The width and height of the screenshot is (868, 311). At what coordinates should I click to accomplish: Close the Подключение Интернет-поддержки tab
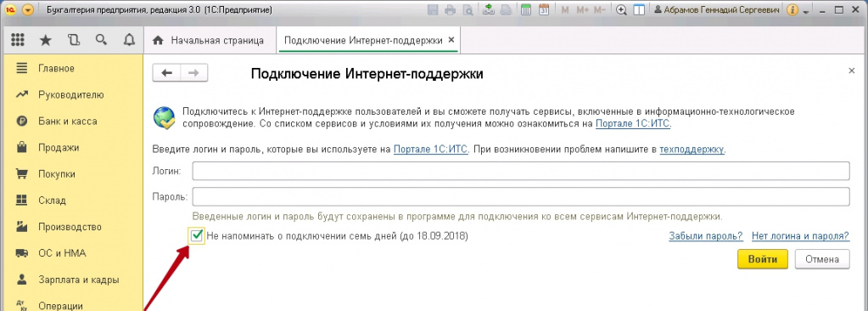[451, 40]
